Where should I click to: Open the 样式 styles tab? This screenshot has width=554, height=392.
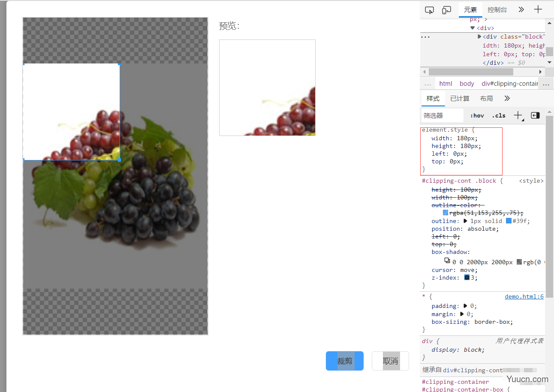(433, 98)
